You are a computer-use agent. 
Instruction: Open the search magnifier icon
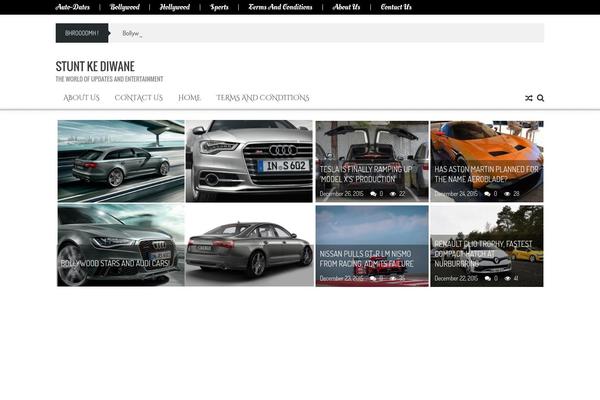click(x=540, y=98)
